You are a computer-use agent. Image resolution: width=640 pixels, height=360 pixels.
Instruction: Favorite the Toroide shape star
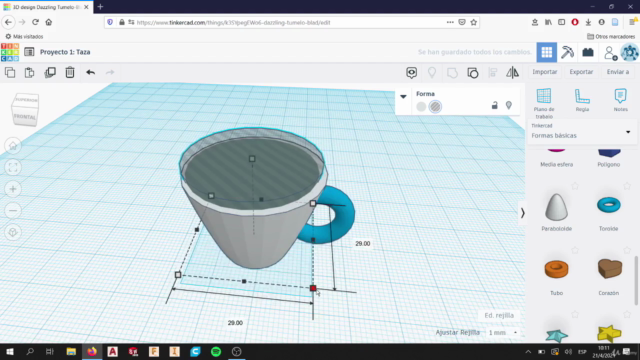(x=627, y=186)
